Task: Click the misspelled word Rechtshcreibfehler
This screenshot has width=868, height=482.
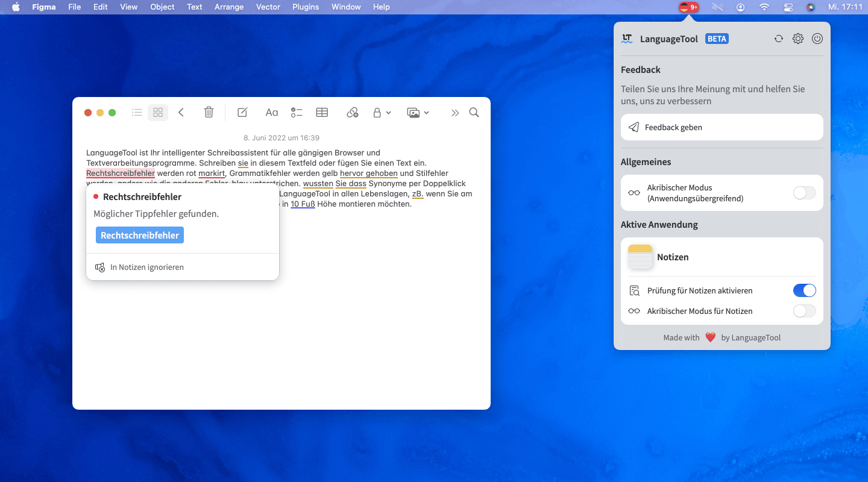Action: tap(121, 174)
